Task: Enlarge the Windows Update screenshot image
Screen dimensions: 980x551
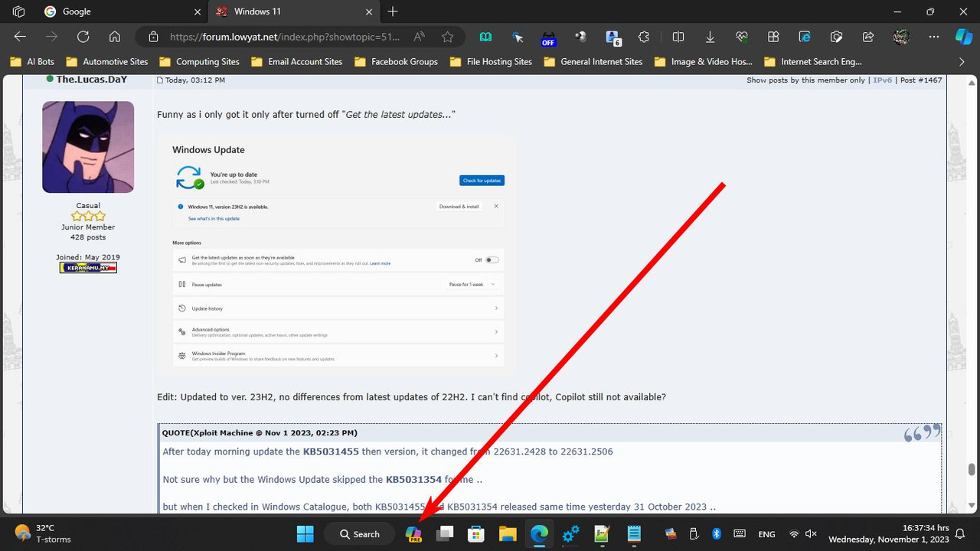Action: click(337, 255)
